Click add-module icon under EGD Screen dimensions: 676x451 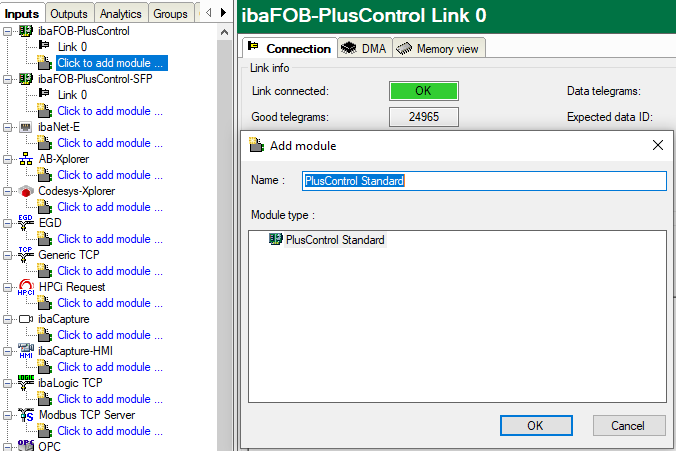coord(44,238)
